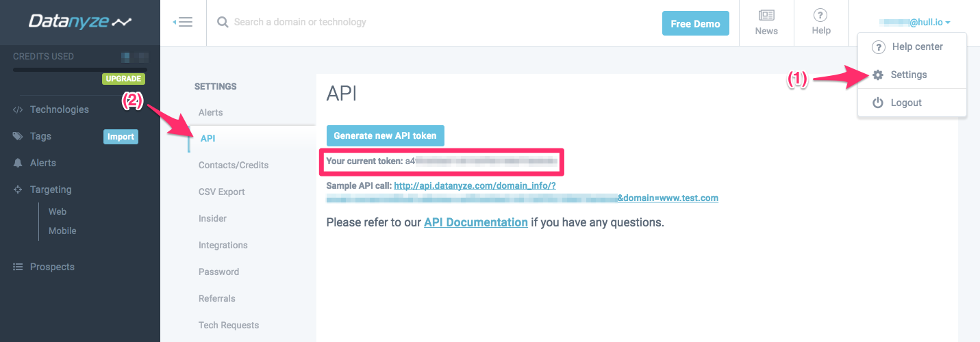Click the search magnifier icon
The width and height of the screenshot is (980, 342).
coord(223,23)
